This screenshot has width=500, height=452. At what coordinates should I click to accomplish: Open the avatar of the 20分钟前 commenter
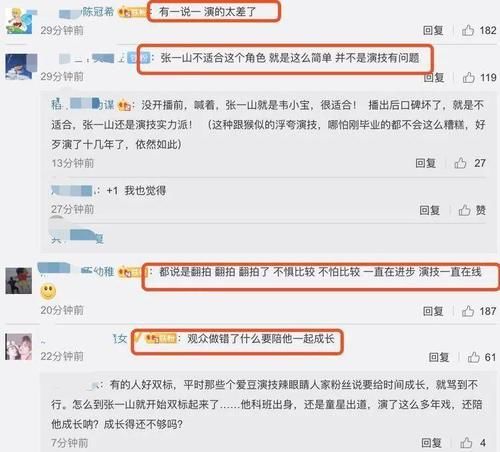[x=19, y=280]
